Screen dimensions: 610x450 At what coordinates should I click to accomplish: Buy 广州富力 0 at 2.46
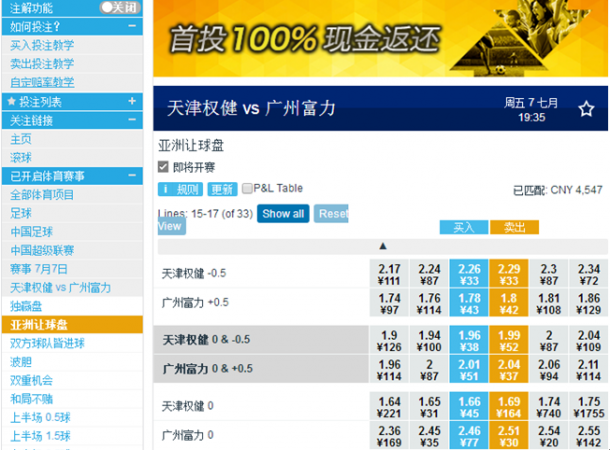[x=469, y=435]
